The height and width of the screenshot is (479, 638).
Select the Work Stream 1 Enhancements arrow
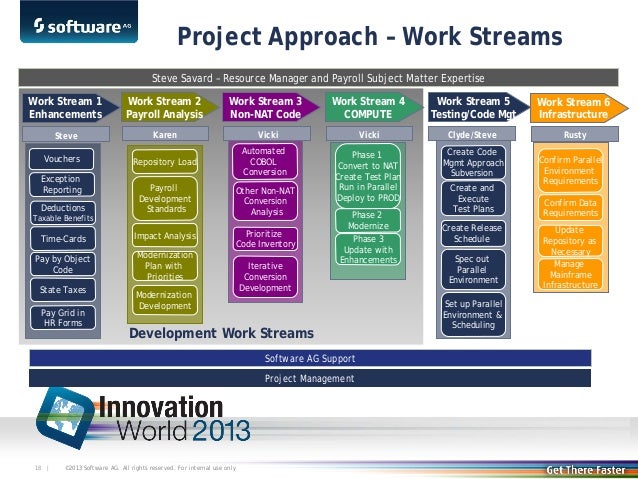click(x=70, y=107)
